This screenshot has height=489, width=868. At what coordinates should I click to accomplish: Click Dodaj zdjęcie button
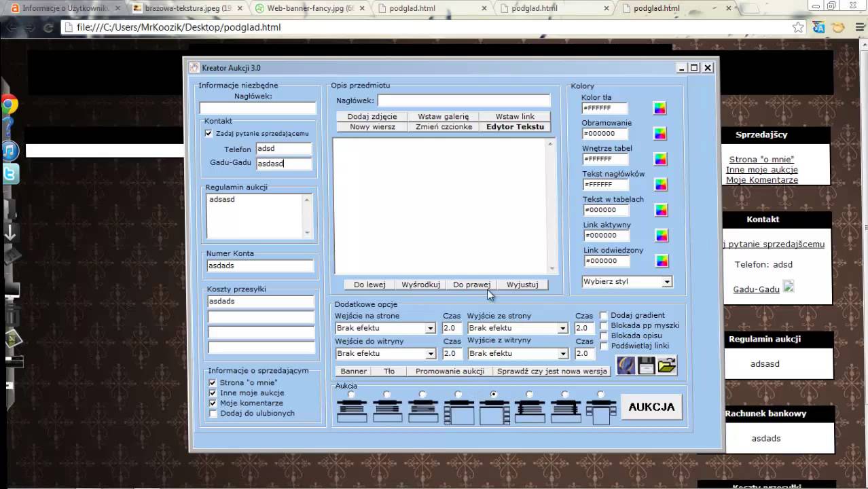coord(372,117)
